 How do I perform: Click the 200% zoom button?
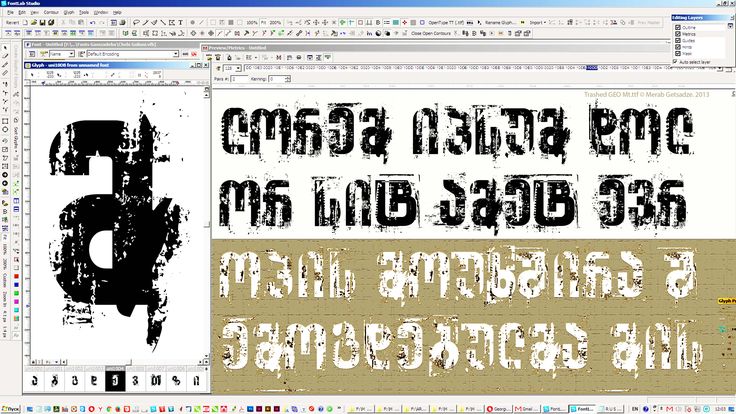coord(275,23)
